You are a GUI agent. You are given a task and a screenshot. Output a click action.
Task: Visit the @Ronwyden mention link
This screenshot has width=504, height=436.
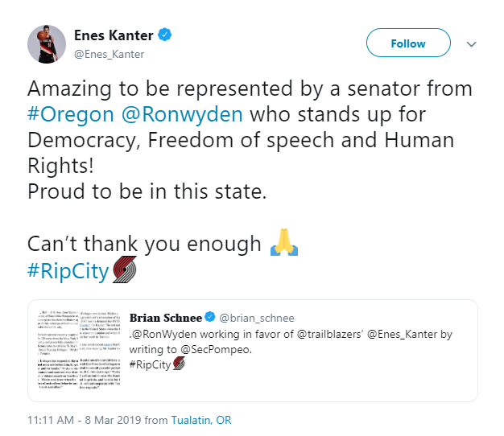(x=181, y=114)
